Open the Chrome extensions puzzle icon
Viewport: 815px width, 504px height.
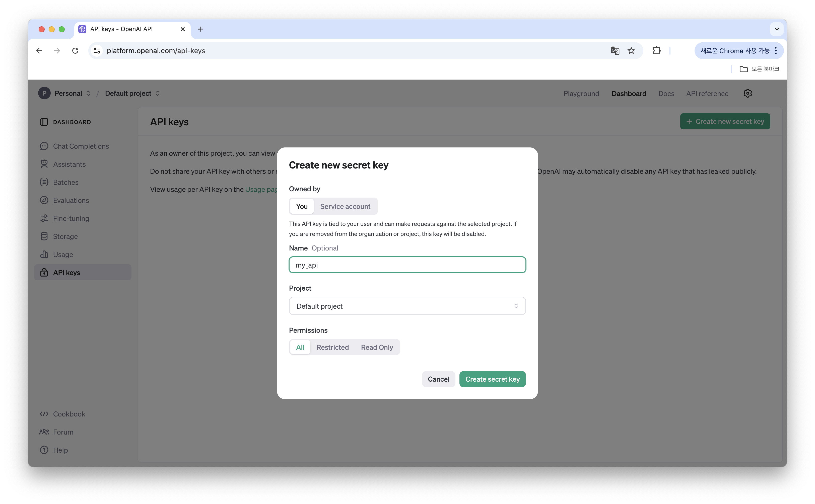[656, 51]
